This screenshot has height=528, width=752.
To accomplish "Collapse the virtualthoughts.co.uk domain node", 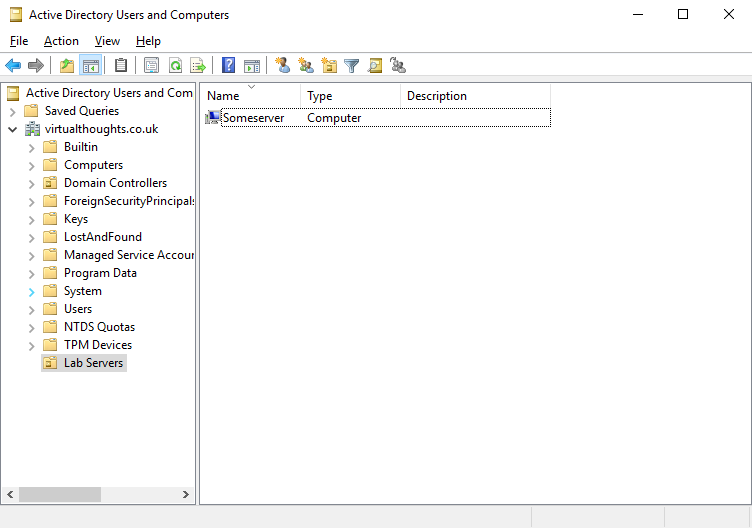I will [13, 129].
